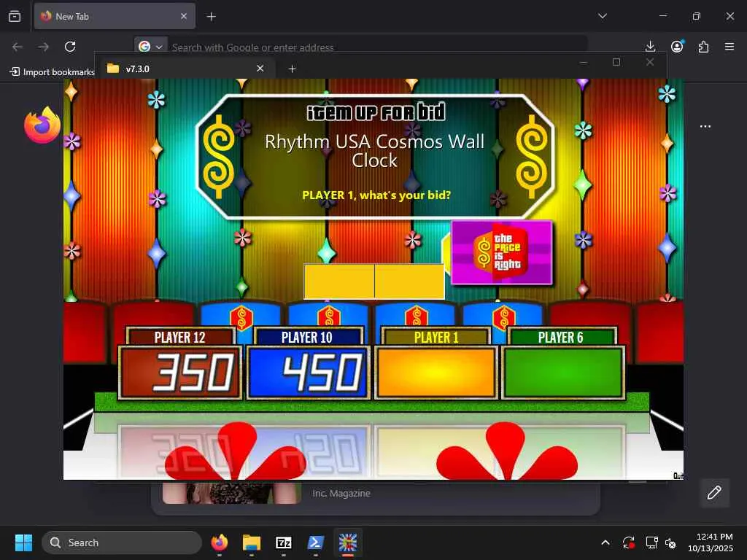Click Player 10 bid display showing 450
Viewport: 747px width, 560px height.
[x=309, y=372]
